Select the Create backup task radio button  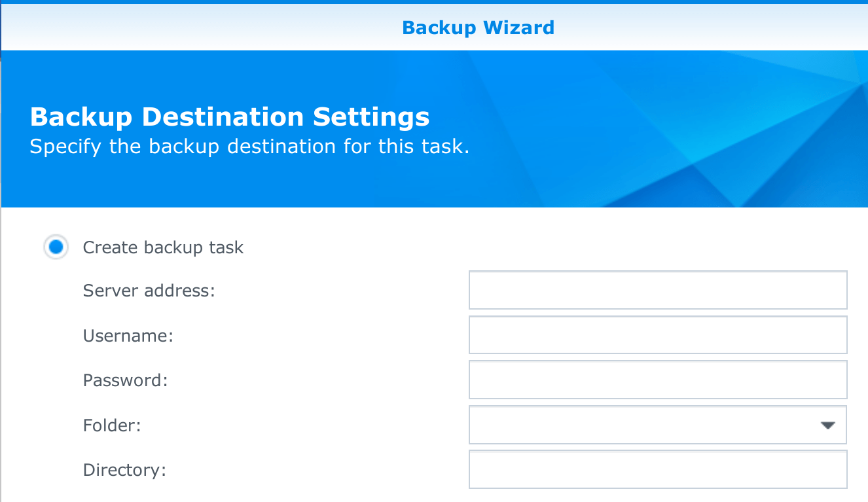tap(56, 247)
